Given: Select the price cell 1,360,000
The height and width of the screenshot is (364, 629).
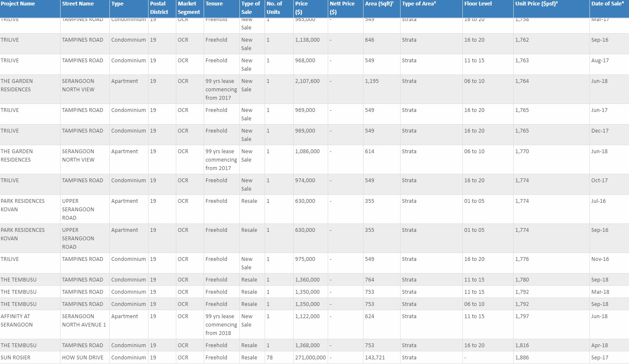Looking at the screenshot, I should click(x=307, y=280).
